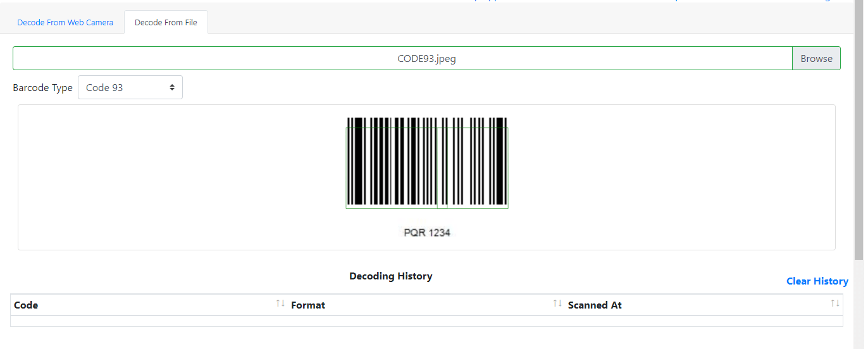Click the Decoding History heading
The width and height of the screenshot is (868, 349).
pos(390,276)
